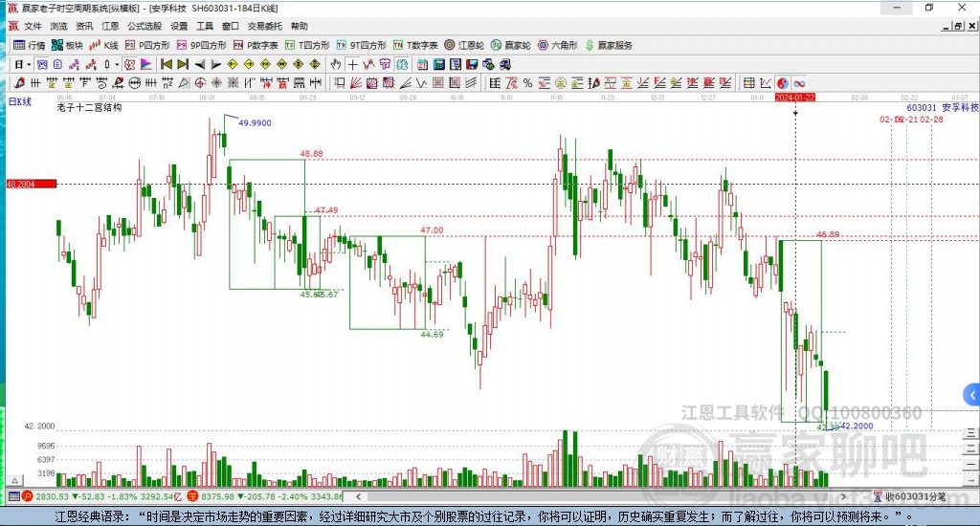Screen dimensions: 980x526
Task: Collapse volume panel with triangle button
Action: click(15, 480)
